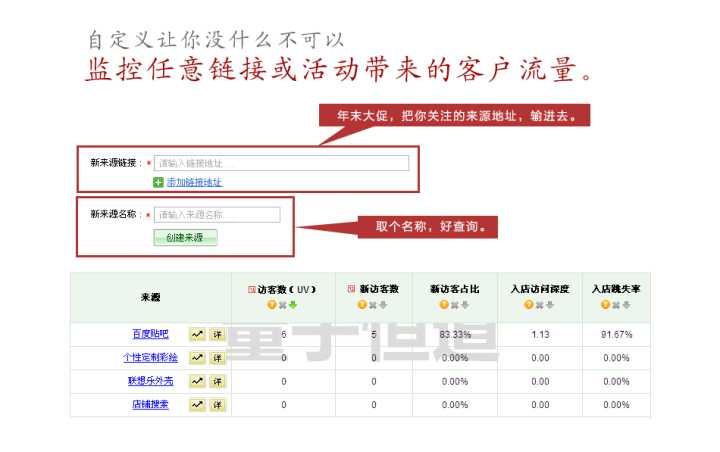Screen dimensions: 720x452
Task: Click the green descending sort arrow under 访客数(UV)
Action: click(x=292, y=305)
